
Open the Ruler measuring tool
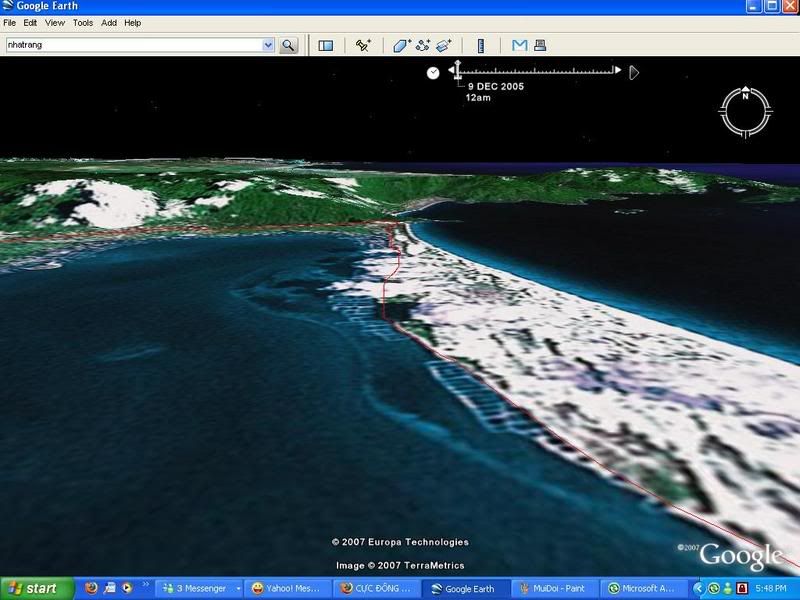[x=481, y=46]
